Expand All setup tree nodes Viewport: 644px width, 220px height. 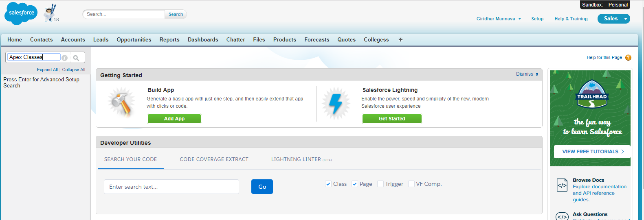tap(47, 70)
